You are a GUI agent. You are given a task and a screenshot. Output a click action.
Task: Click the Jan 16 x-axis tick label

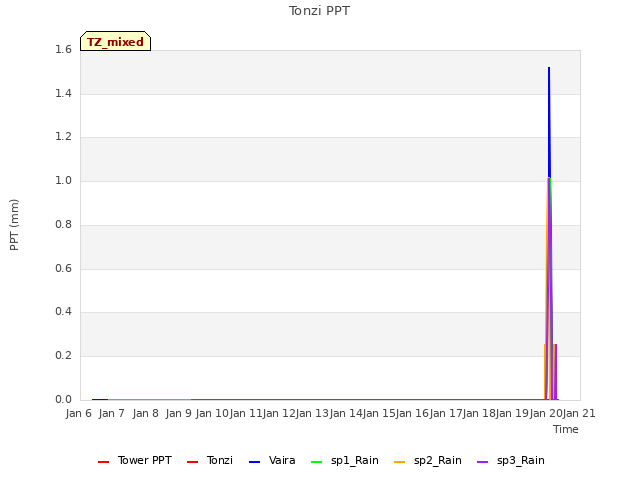(412, 413)
